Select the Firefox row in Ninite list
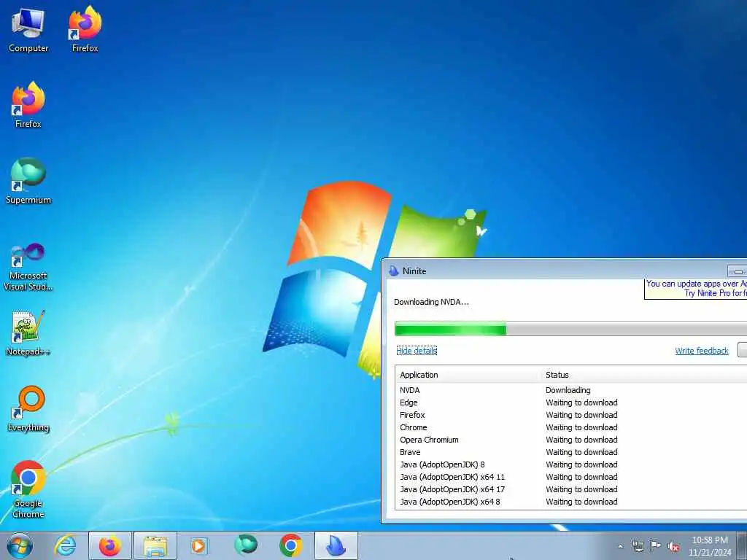This screenshot has width=747, height=560. [570, 415]
